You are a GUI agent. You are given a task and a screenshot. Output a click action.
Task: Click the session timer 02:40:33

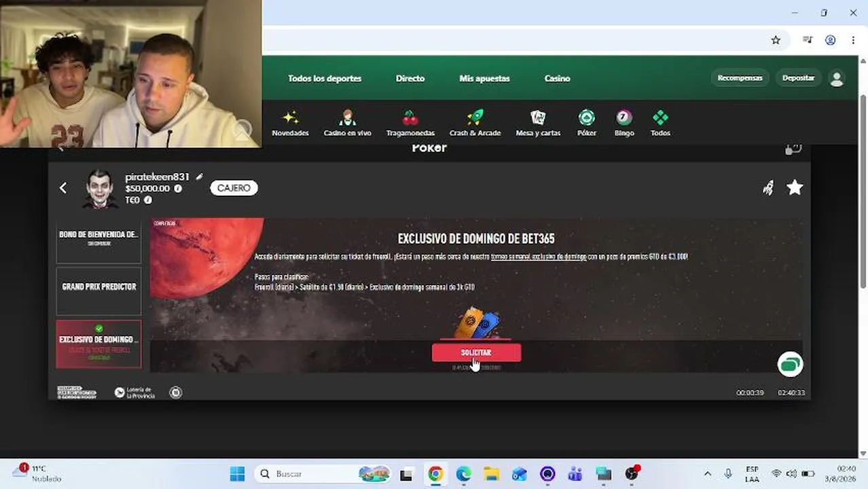click(x=791, y=393)
